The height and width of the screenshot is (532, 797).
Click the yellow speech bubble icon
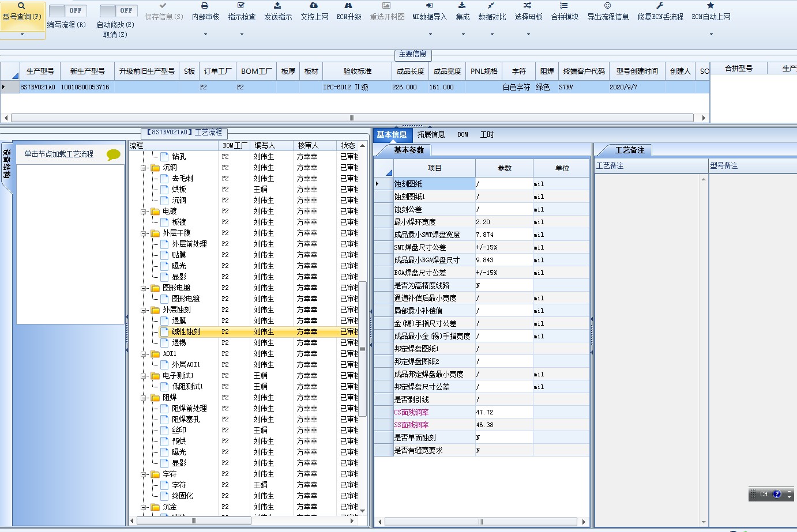click(114, 154)
